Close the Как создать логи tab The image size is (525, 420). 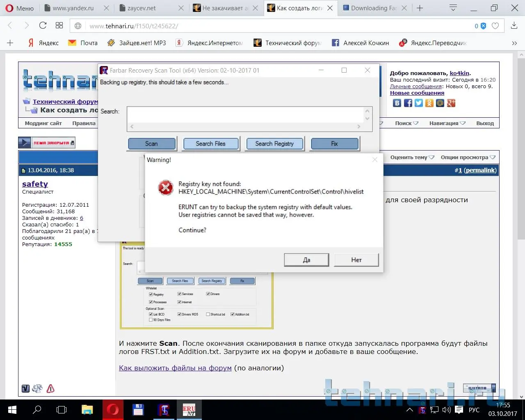pos(330,8)
